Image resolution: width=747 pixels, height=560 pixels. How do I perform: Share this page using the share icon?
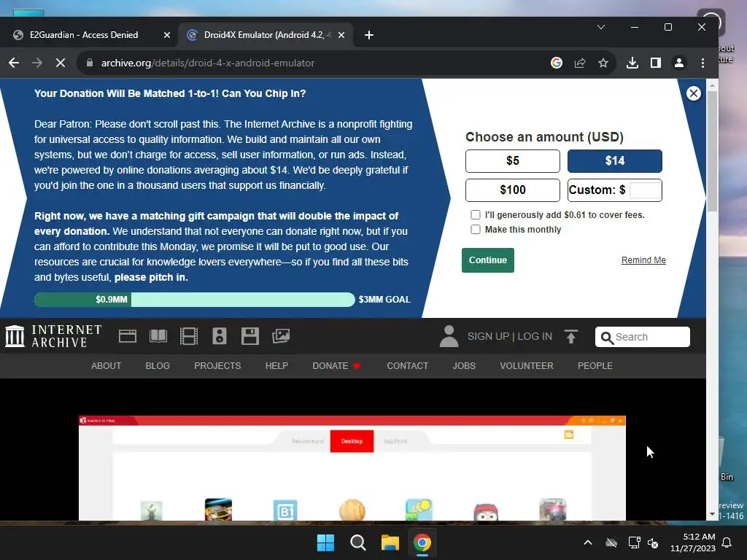(x=580, y=63)
